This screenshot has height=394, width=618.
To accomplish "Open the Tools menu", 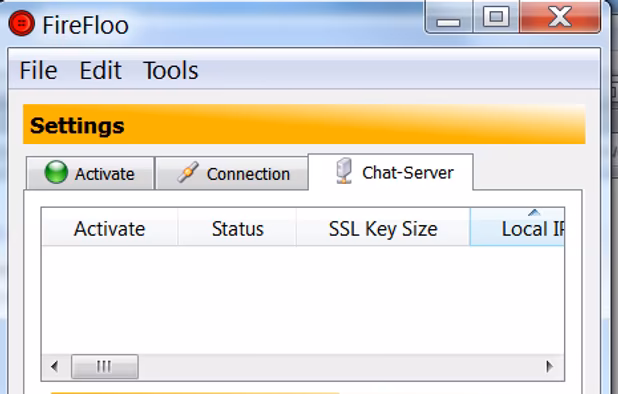I will [171, 71].
